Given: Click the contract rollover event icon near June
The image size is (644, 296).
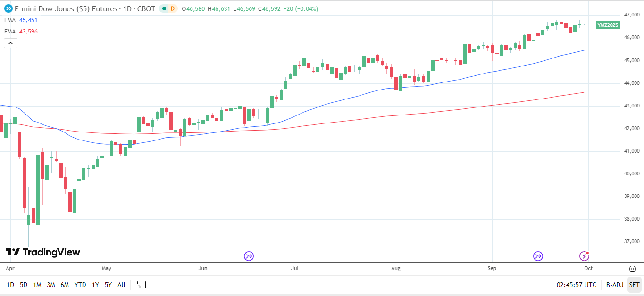Looking at the screenshot, I should [249, 256].
